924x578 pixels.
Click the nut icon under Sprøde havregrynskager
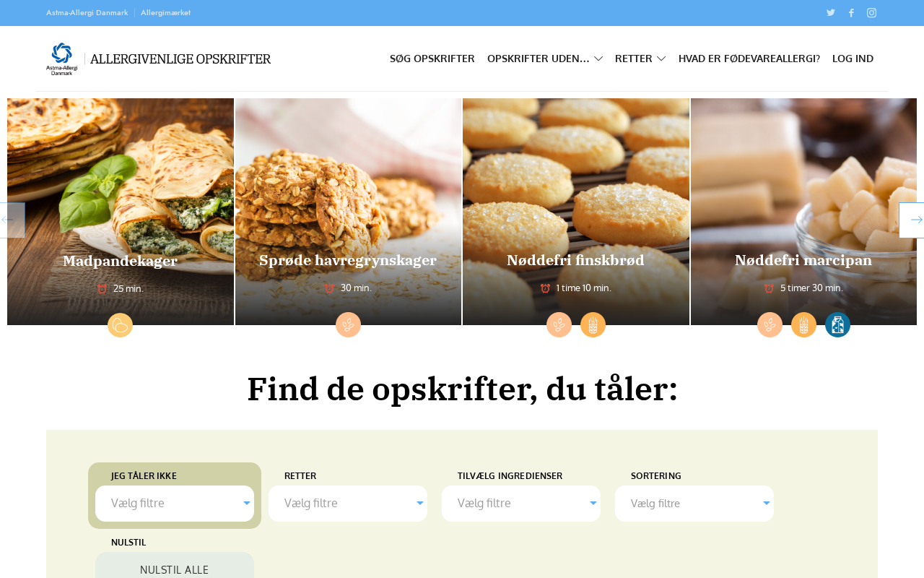click(x=349, y=325)
